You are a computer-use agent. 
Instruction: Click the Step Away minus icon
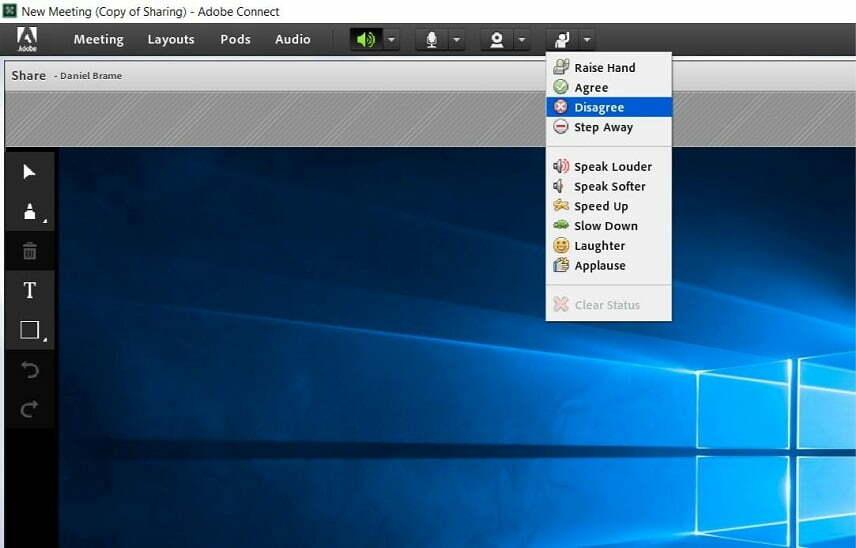click(561, 127)
